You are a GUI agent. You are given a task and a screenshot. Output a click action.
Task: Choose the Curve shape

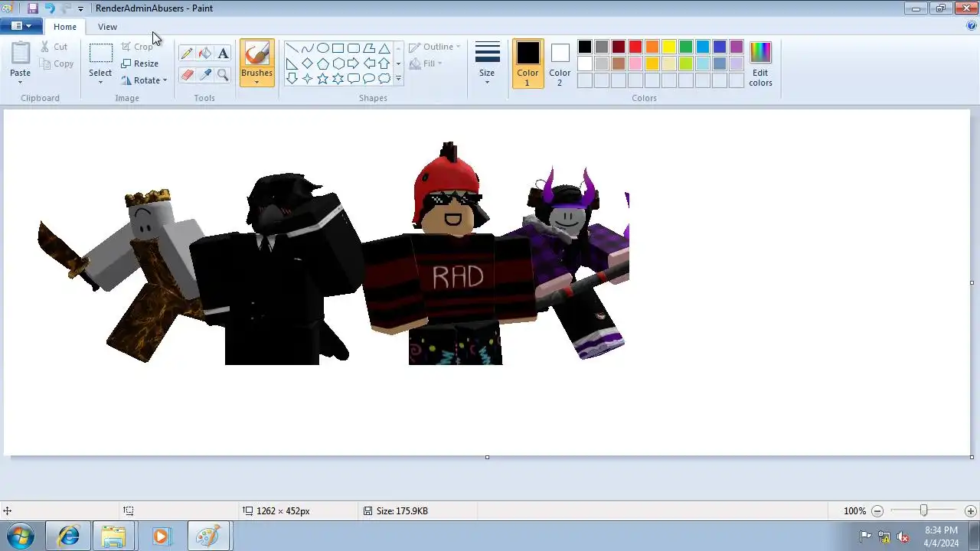pos(307,48)
